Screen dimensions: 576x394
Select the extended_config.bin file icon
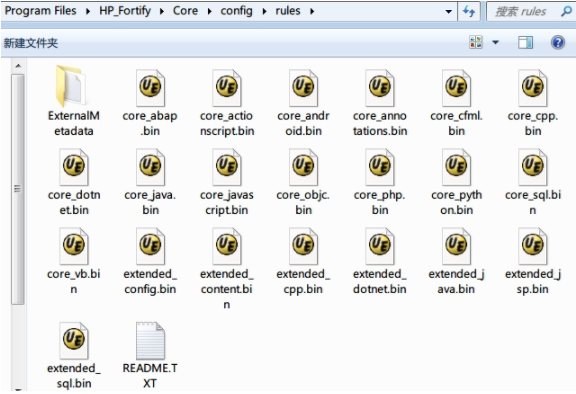pyautogui.click(x=150, y=246)
